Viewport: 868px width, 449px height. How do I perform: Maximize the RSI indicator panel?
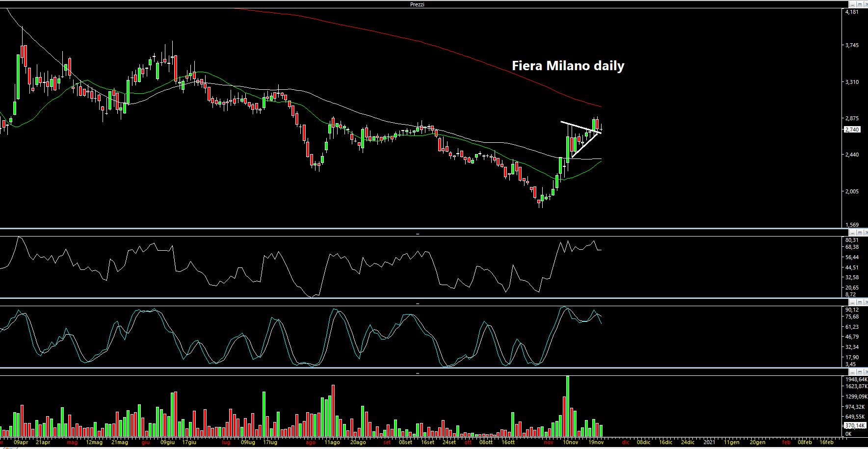(860, 233)
